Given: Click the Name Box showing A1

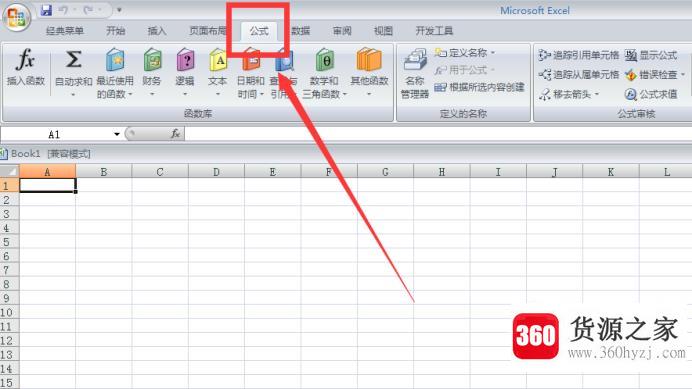Looking at the screenshot, I should (55, 134).
